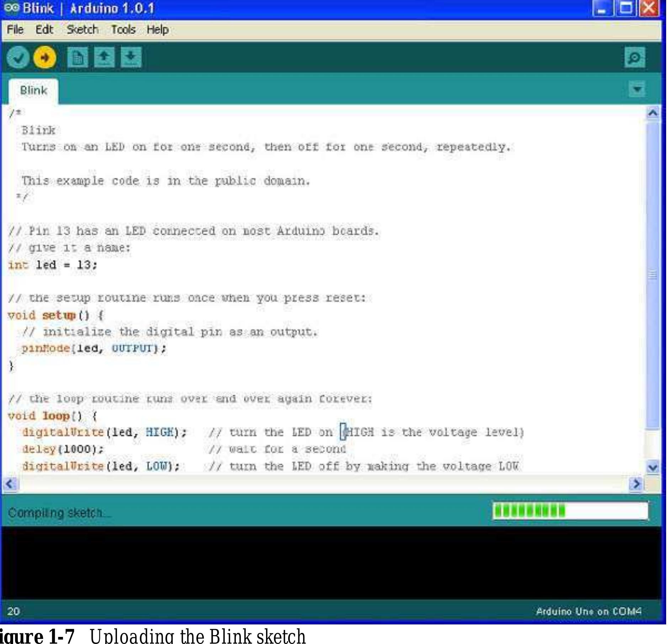
Task: Click the horizontal scrollbar right arrow
Action: [636, 484]
